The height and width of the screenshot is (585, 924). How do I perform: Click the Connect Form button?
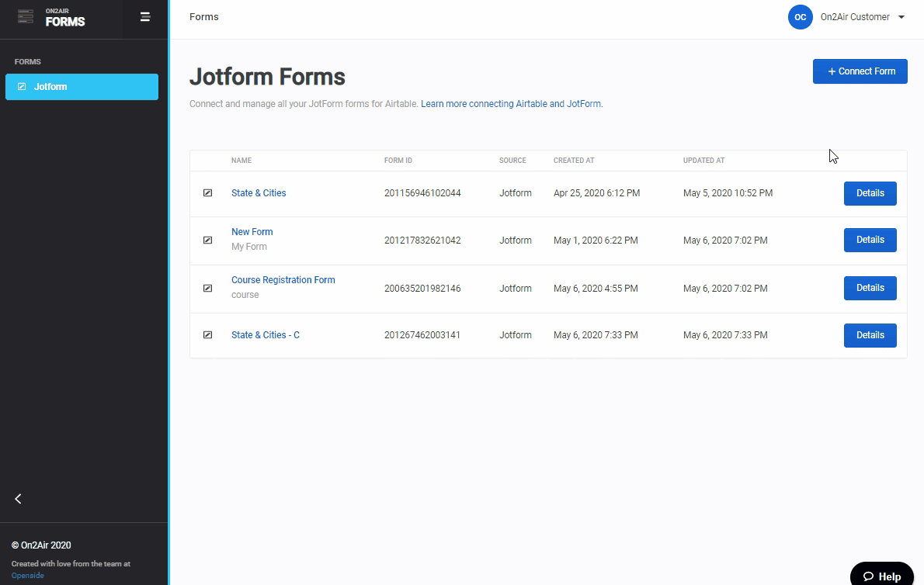(x=860, y=71)
